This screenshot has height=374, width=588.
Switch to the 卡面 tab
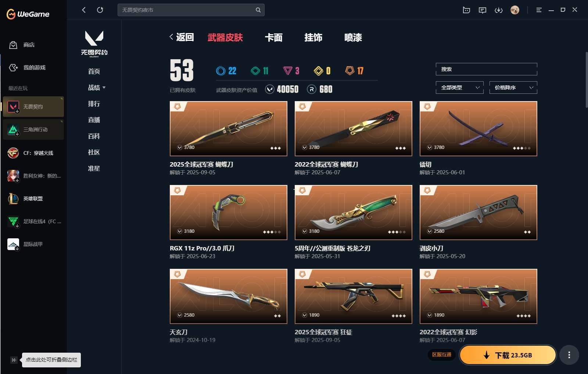pyautogui.click(x=274, y=38)
